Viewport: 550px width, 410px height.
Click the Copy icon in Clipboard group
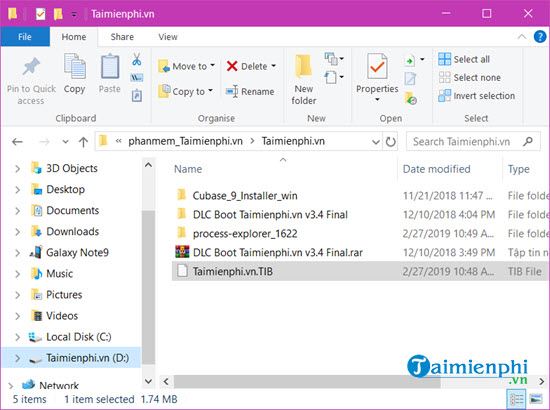coord(74,66)
